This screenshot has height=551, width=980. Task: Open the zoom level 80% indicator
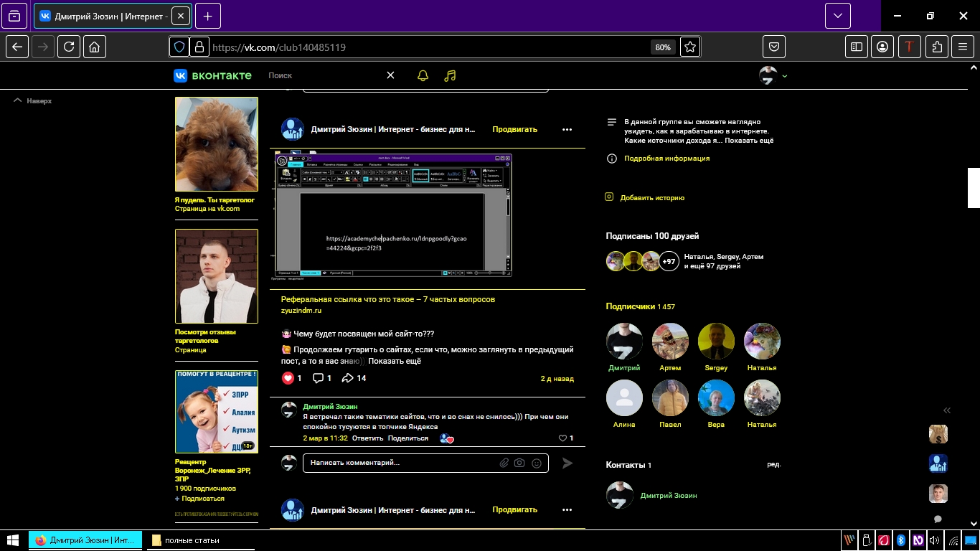point(663,47)
